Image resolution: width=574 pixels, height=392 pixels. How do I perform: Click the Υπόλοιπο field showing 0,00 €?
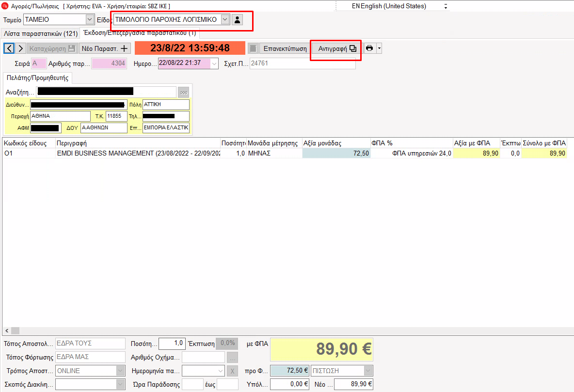click(x=289, y=384)
